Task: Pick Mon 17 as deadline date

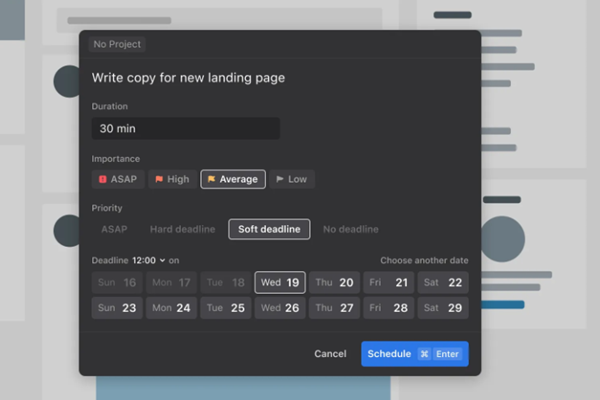Action: click(171, 282)
